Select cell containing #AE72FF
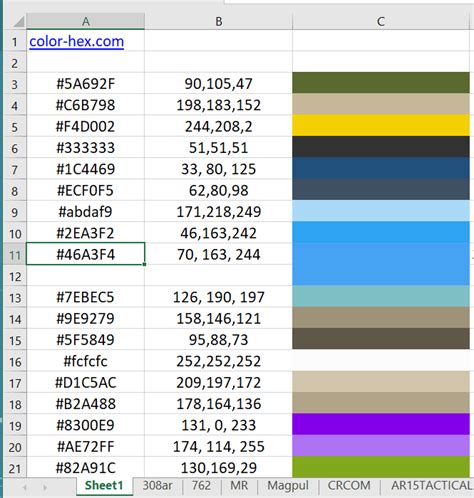 (86, 446)
